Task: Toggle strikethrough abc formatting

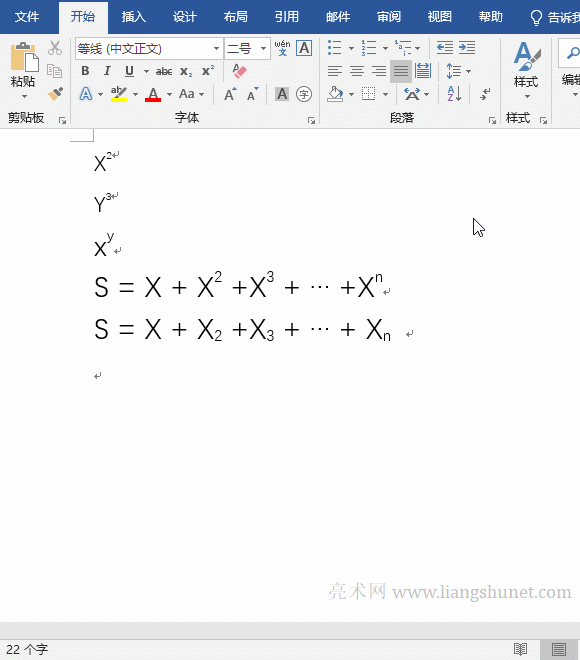Action: [164, 72]
